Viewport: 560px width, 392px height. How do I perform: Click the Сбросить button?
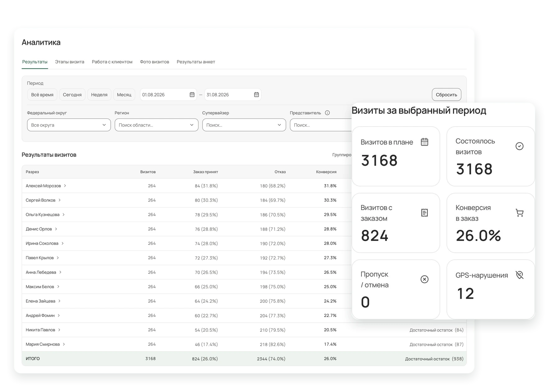tap(446, 95)
